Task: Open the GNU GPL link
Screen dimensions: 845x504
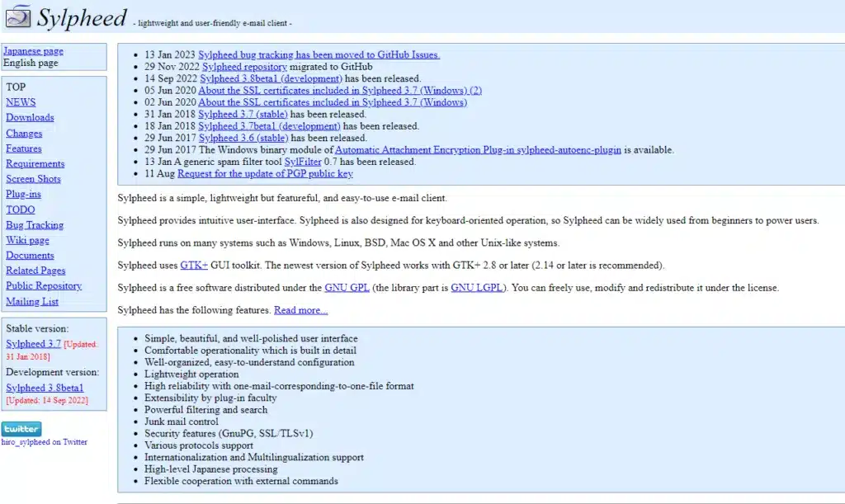Action: 347,288
